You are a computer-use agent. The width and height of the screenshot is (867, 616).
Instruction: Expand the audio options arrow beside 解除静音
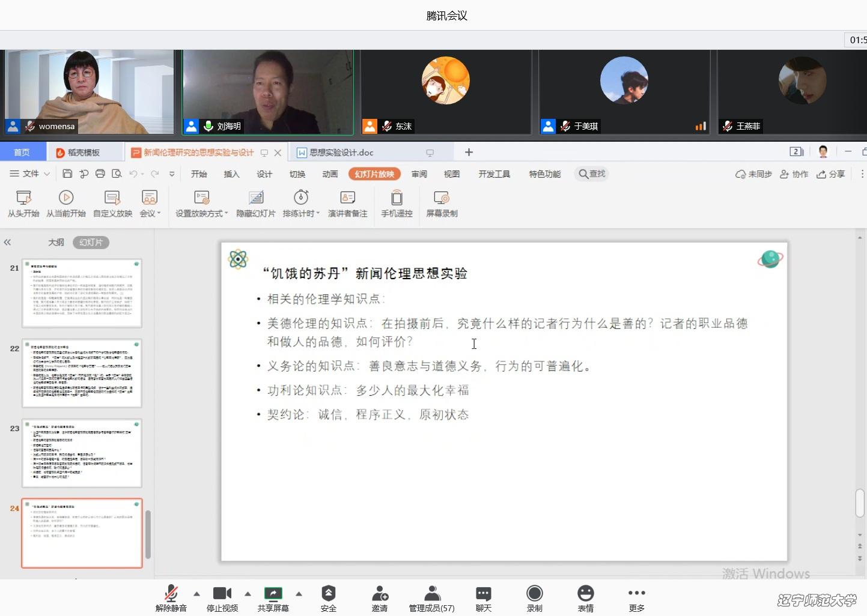coord(197,594)
